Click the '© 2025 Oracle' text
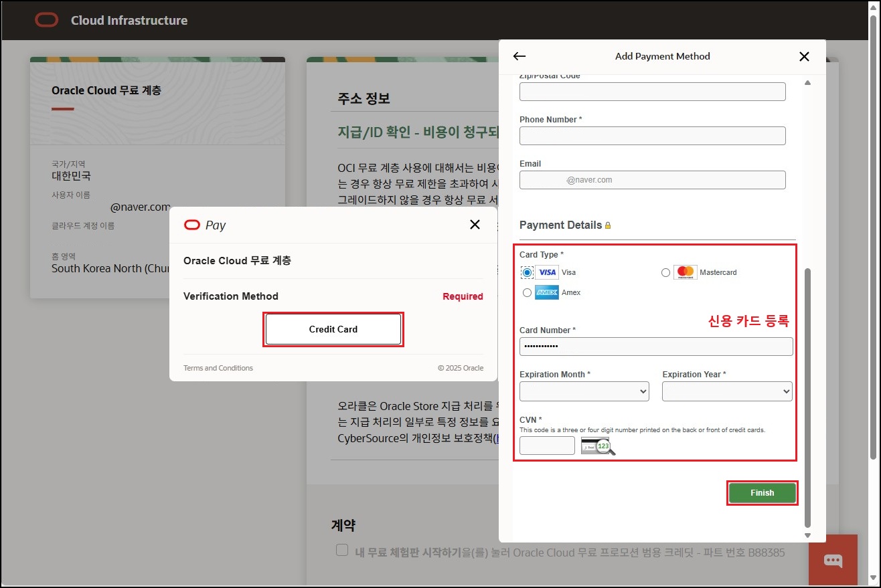The height and width of the screenshot is (588, 881). (x=461, y=368)
